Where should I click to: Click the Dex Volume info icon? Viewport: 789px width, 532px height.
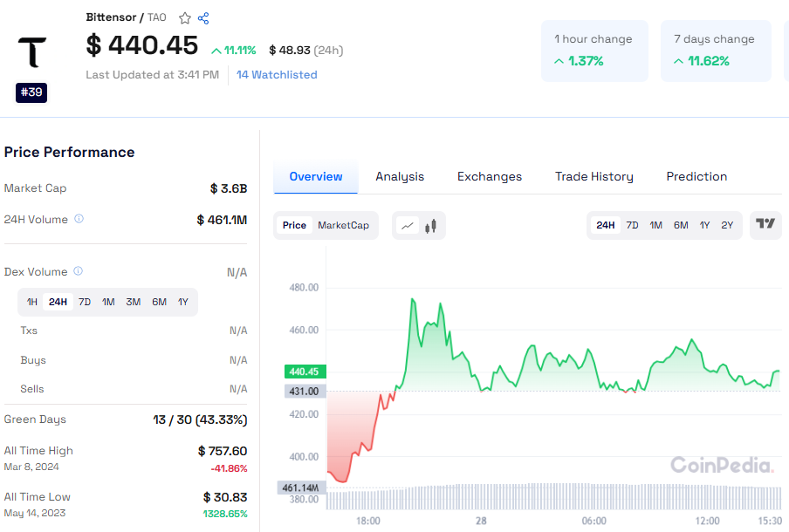click(78, 272)
